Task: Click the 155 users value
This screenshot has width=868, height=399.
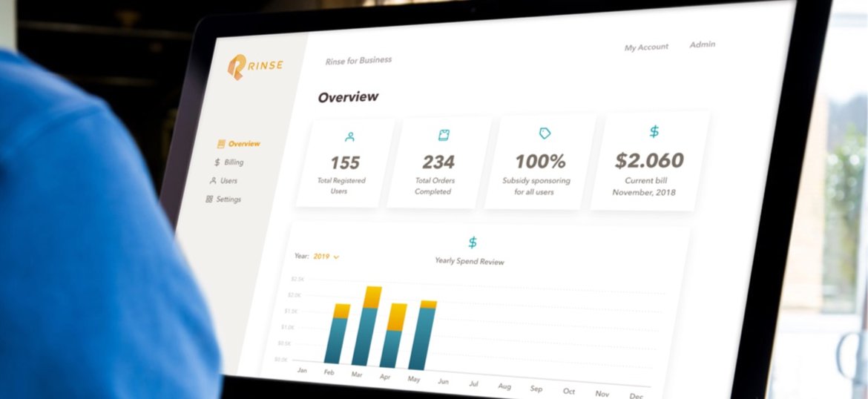Action: click(345, 162)
